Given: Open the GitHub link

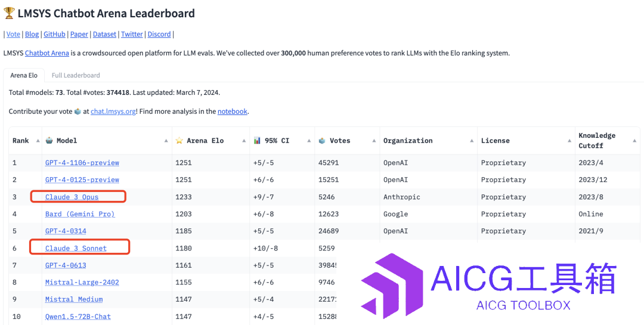Looking at the screenshot, I should (55, 34).
